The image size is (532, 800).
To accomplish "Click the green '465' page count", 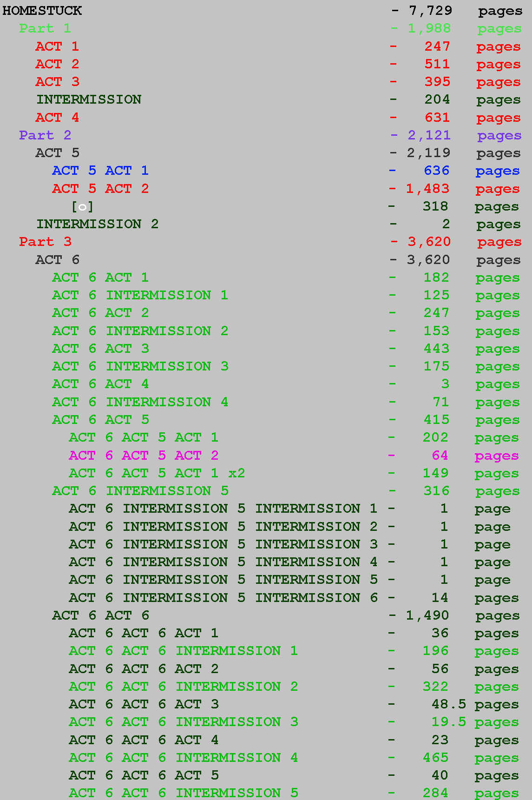I will [435, 758].
